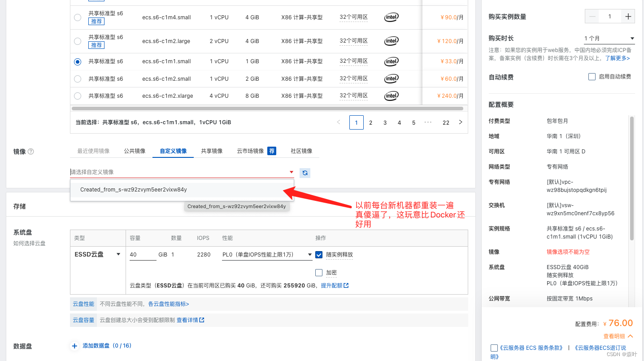
Task: Click the 推荐 tag in ecs.s6-c1m2.large row
Action: (x=96, y=45)
